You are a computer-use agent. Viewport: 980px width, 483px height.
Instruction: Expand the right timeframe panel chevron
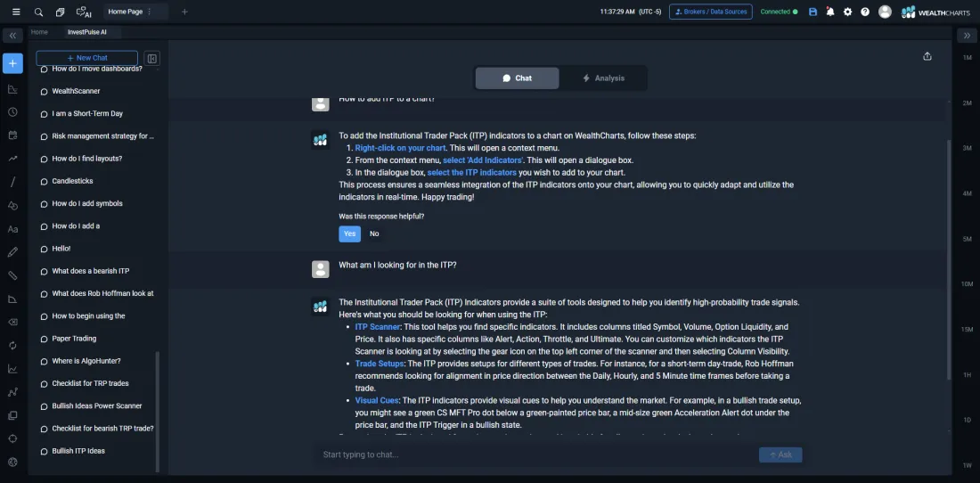tap(967, 36)
